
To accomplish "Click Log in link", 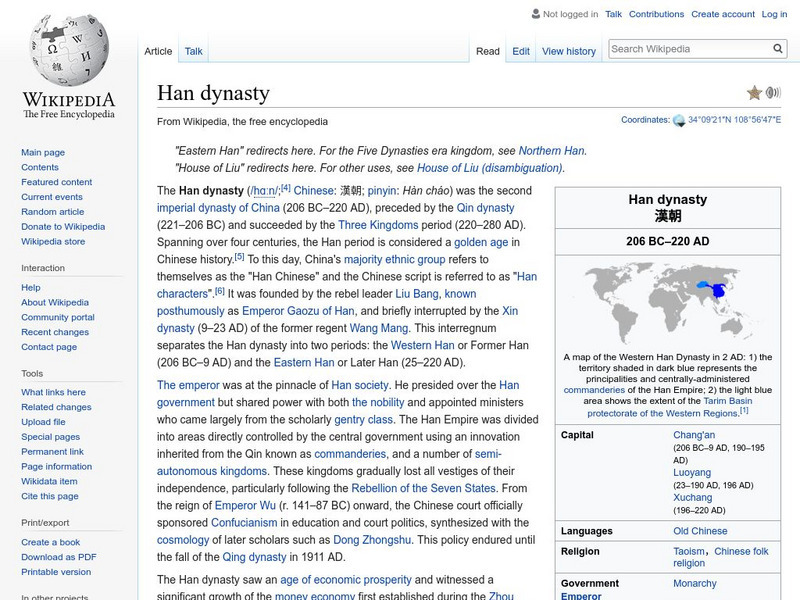I will [x=774, y=14].
